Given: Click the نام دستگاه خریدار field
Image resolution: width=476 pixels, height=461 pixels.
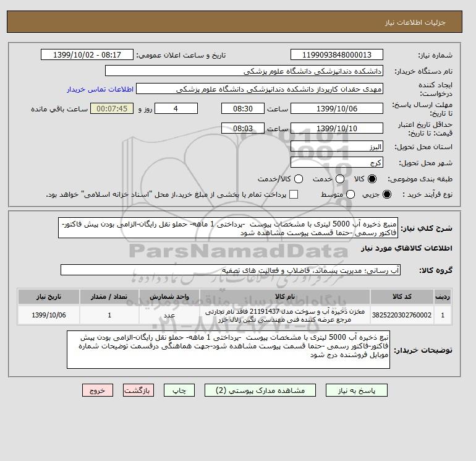Looking at the screenshot, I should (244, 71).
